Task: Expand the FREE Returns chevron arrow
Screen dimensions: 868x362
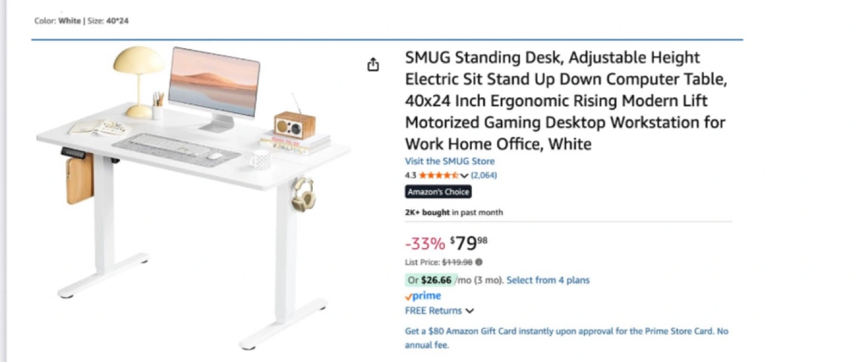Action: (x=470, y=311)
